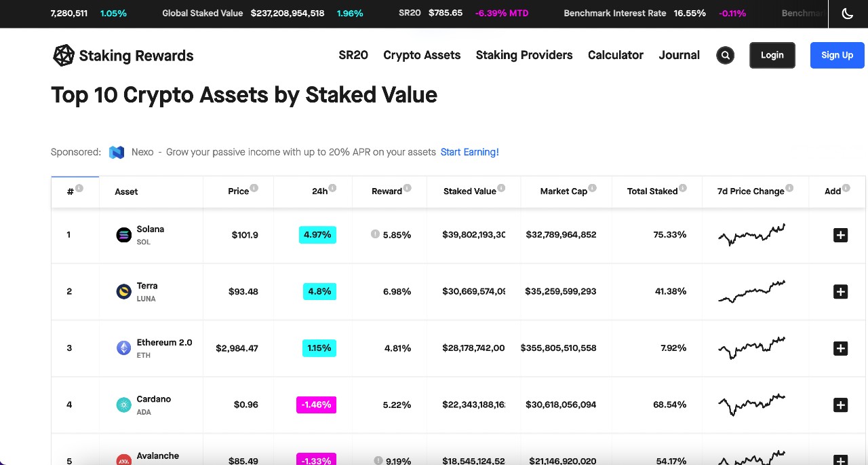Click the blue Sign Up button

click(x=837, y=55)
